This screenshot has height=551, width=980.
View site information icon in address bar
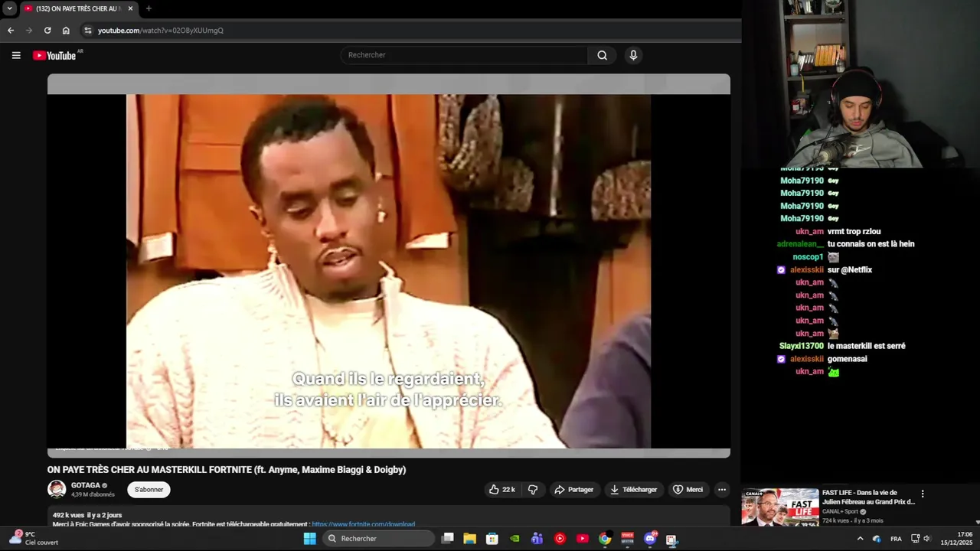pyautogui.click(x=88, y=31)
